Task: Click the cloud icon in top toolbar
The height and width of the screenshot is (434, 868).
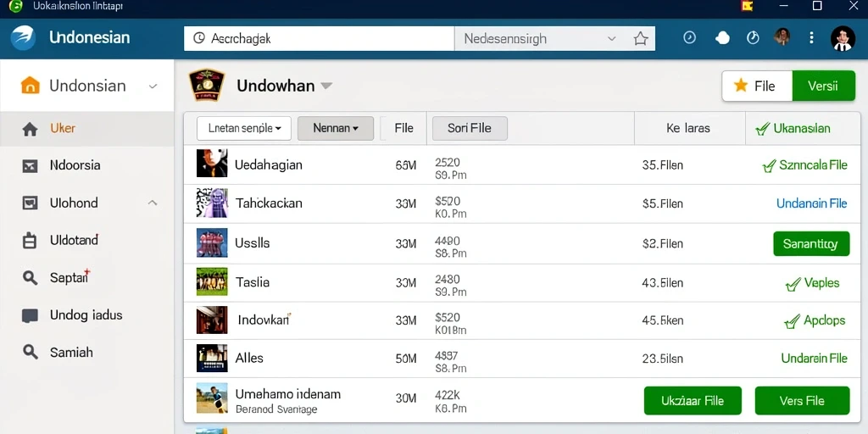Action: coord(722,37)
